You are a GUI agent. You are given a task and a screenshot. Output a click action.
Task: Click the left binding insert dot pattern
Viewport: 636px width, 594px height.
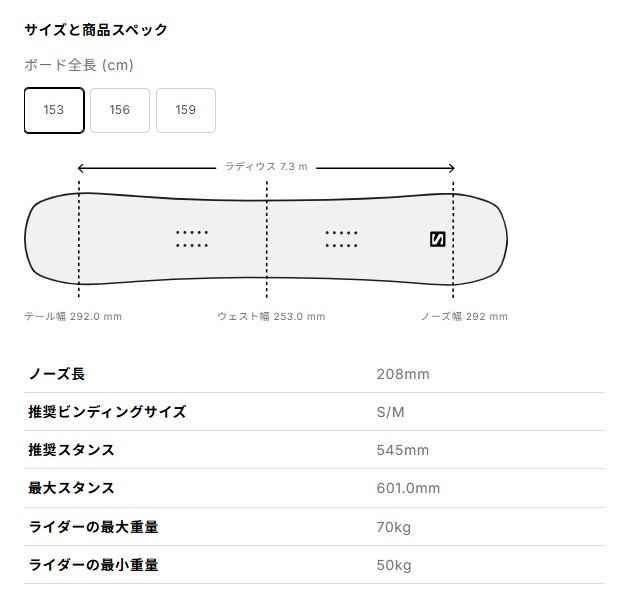192,238
